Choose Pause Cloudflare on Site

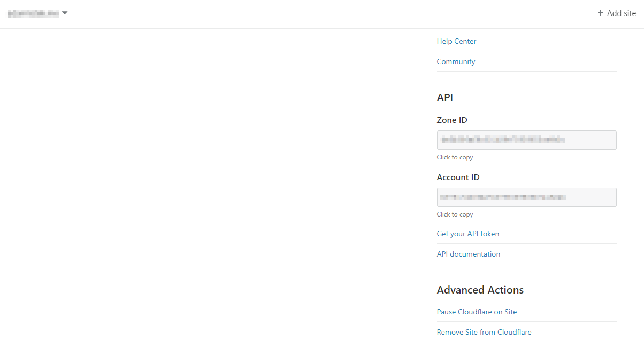coord(477,312)
